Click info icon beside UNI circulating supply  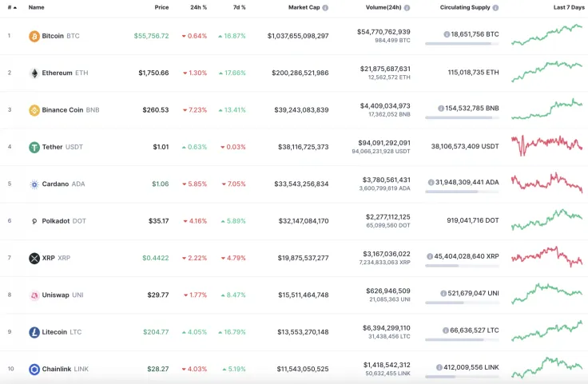(x=443, y=293)
